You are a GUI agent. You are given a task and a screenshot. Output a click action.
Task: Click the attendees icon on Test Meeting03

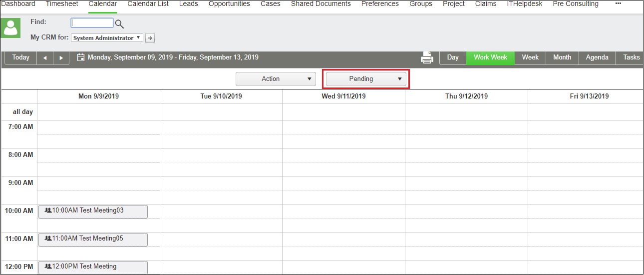click(48, 210)
